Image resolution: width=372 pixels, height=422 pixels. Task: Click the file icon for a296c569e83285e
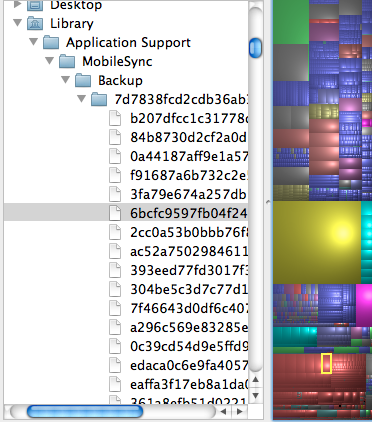click(115, 327)
